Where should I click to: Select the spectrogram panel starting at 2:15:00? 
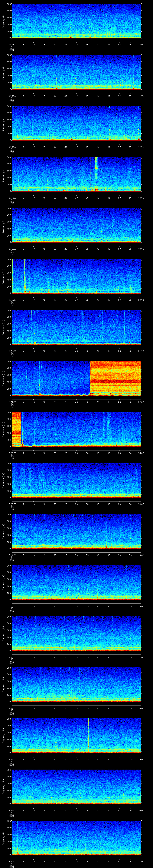(x=77, y=72)
